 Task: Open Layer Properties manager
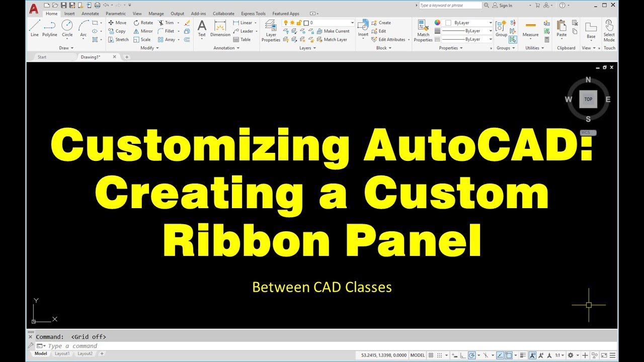(271, 30)
